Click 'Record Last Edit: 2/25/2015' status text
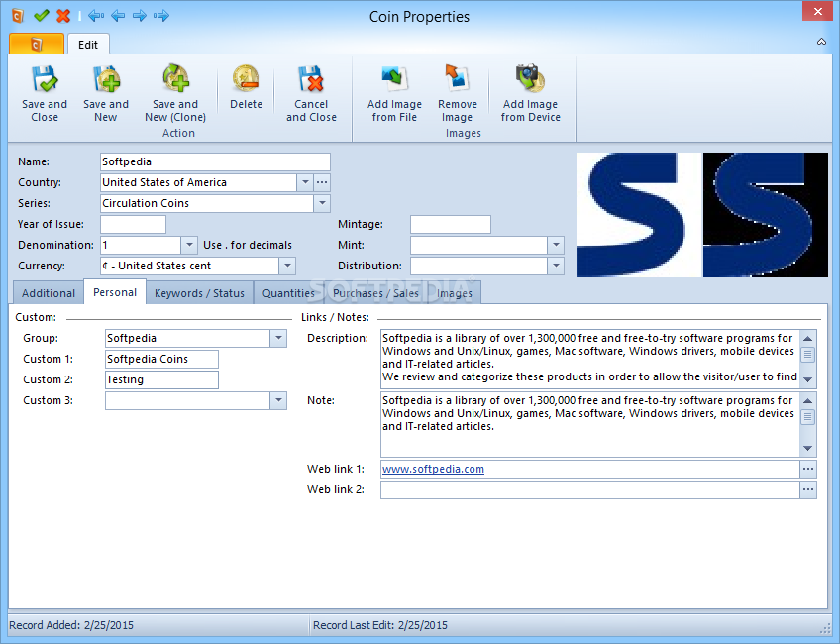The height and width of the screenshot is (644, 840). (379, 625)
